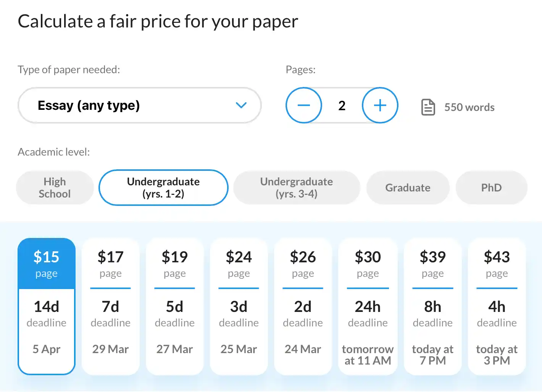Click the 'Academic level:' label
This screenshot has height=392, width=542.
click(54, 152)
